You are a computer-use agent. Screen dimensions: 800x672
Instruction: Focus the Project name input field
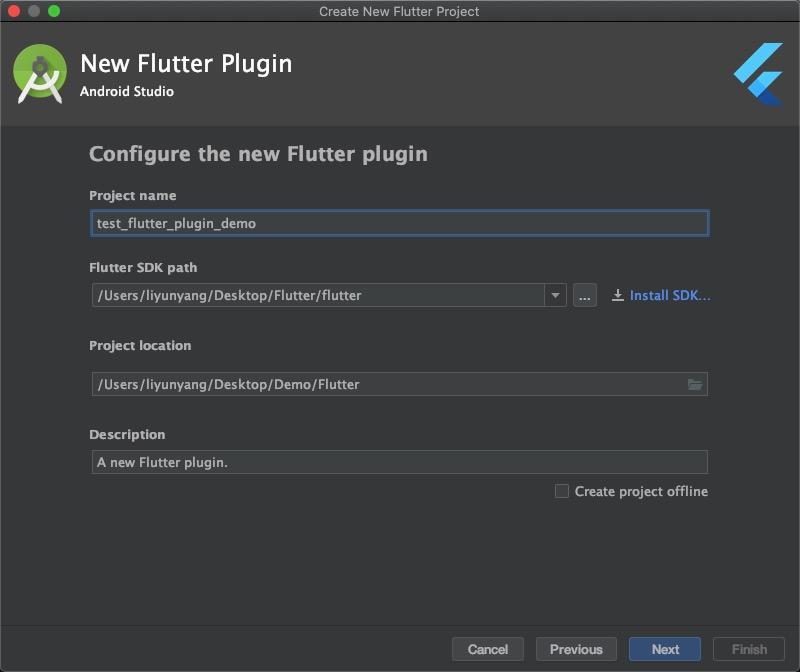(x=399, y=223)
